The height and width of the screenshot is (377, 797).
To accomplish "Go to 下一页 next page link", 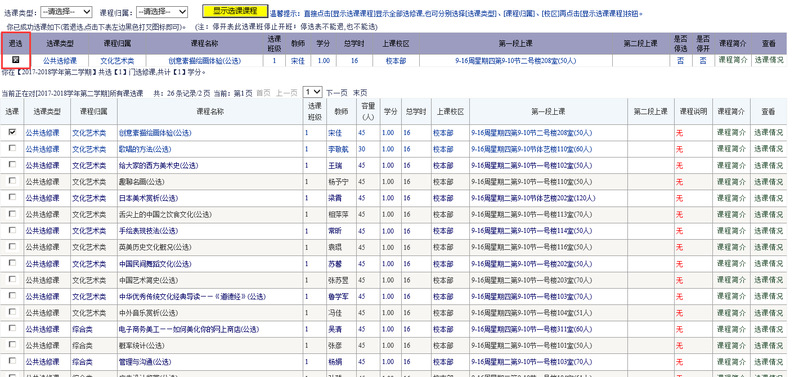I will tap(337, 93).
